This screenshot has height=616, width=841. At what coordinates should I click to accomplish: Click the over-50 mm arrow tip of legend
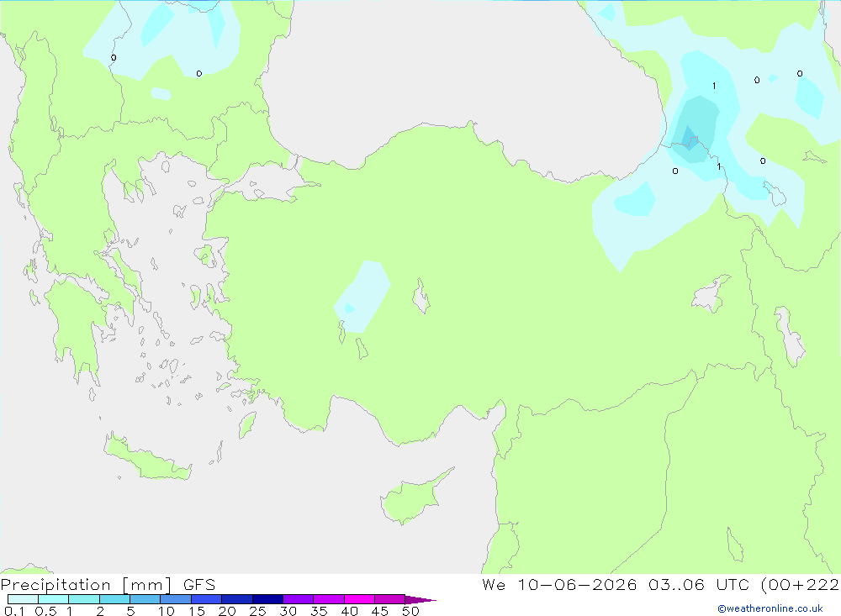coord(421,600)
